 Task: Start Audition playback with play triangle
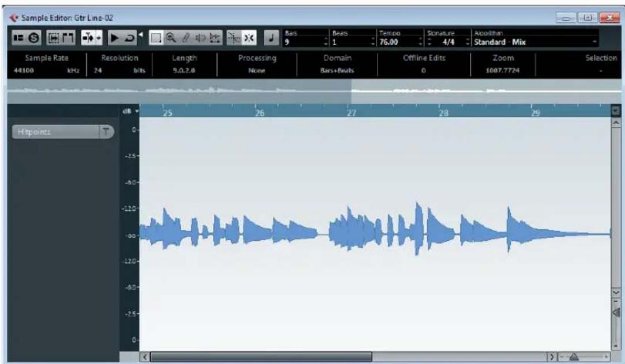pos(114,38)
